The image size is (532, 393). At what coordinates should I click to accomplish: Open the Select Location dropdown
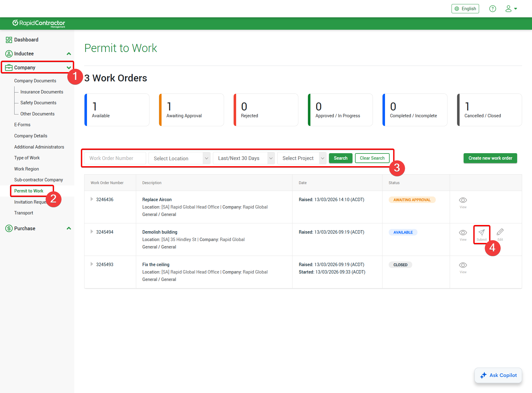[x=179, y=158]
